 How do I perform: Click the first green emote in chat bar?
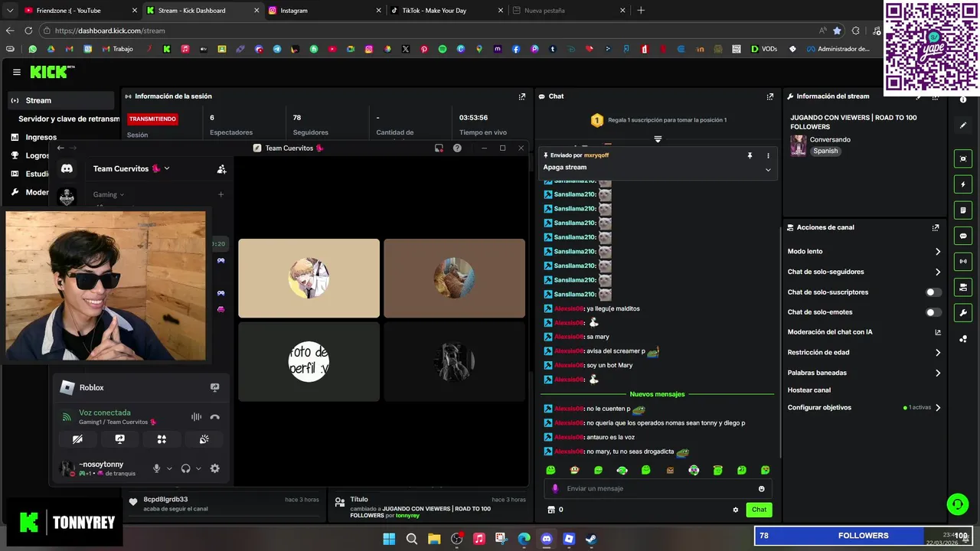(x=550, y=470)
